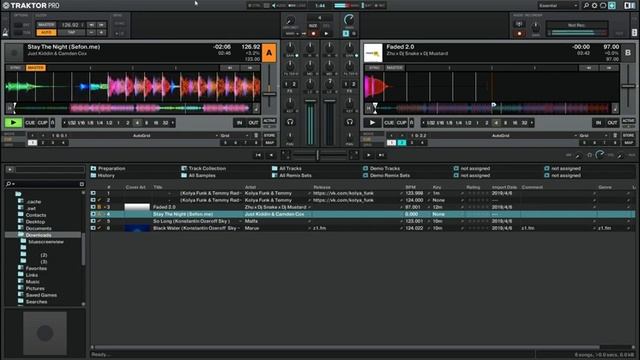Image resolution: width=640 pixels, height=360 pixels.
Task: Open preferences gear icon in header
Action: 594,6
